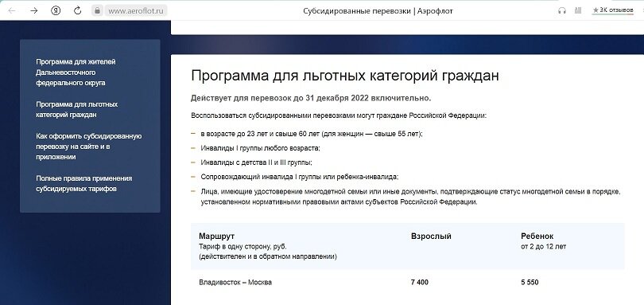Click bullet в возрасте до 23 лет

pos(312,134)
